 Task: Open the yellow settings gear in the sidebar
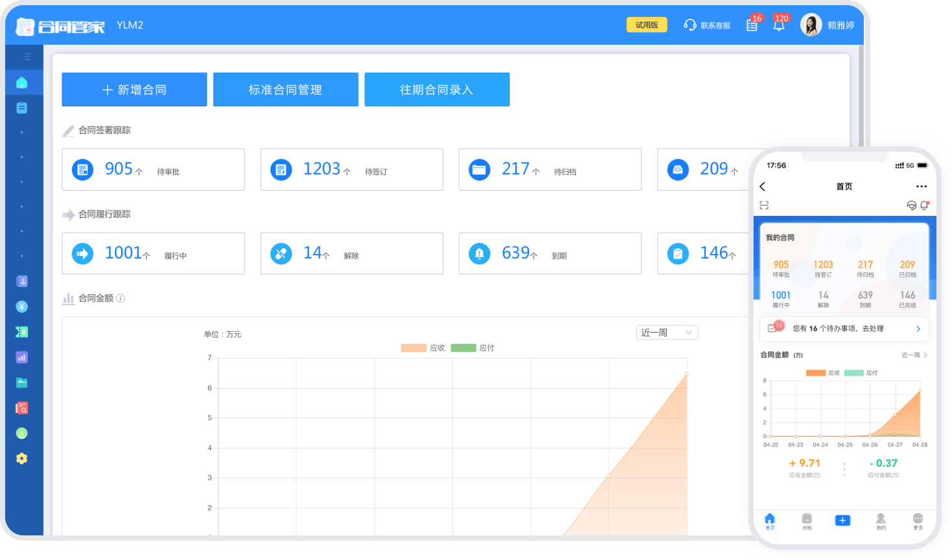pyautogui.click(x=22, y=458)
